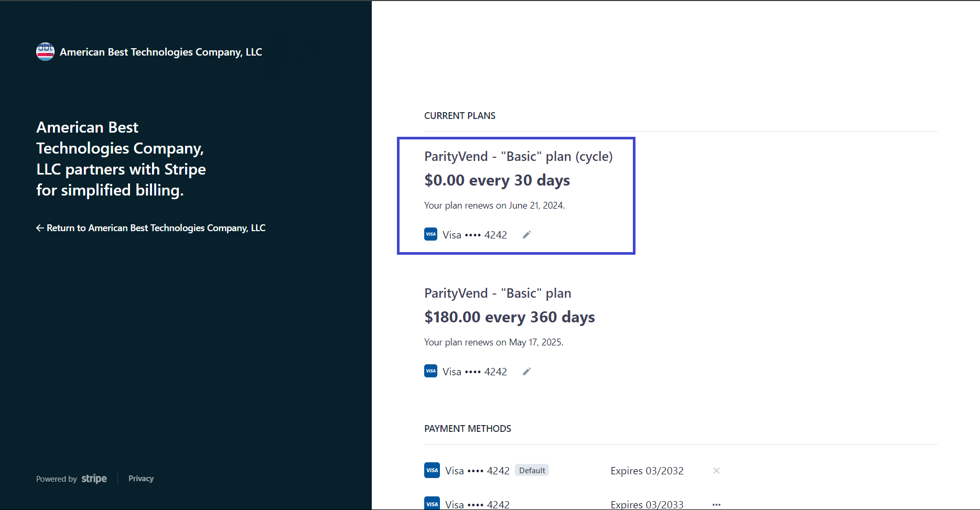Open options menu for card expiring 03/2033
The image size is (980, 510).
click(716, 504)
